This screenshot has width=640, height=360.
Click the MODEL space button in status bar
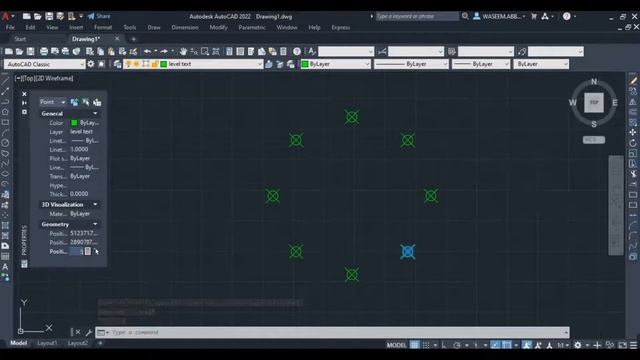pyautogui.click(x=396, y=345)
